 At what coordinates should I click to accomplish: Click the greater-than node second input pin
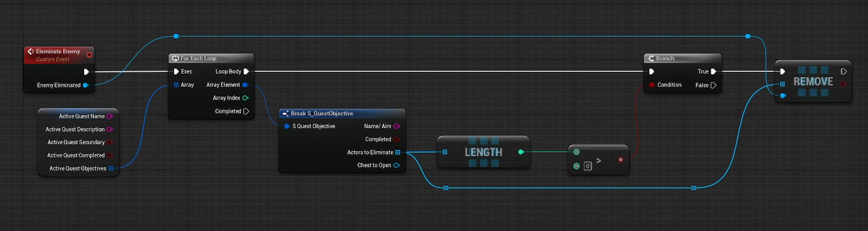pos(577,167)
